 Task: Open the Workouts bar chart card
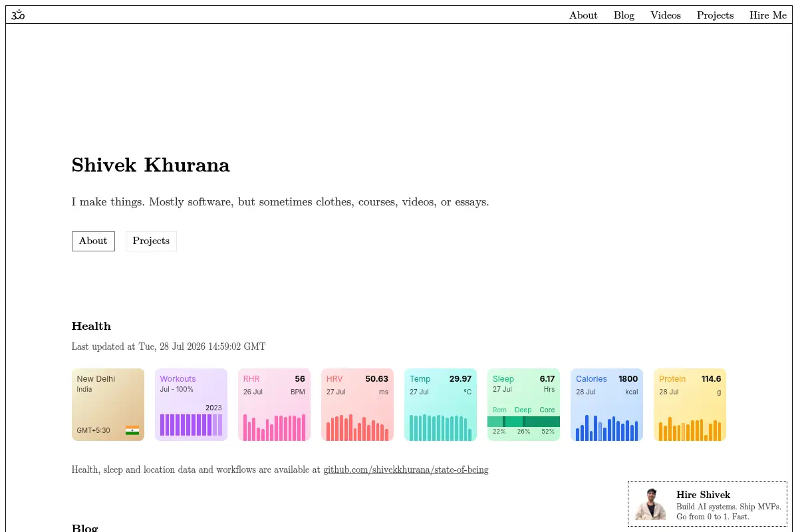tap(191, 404)
